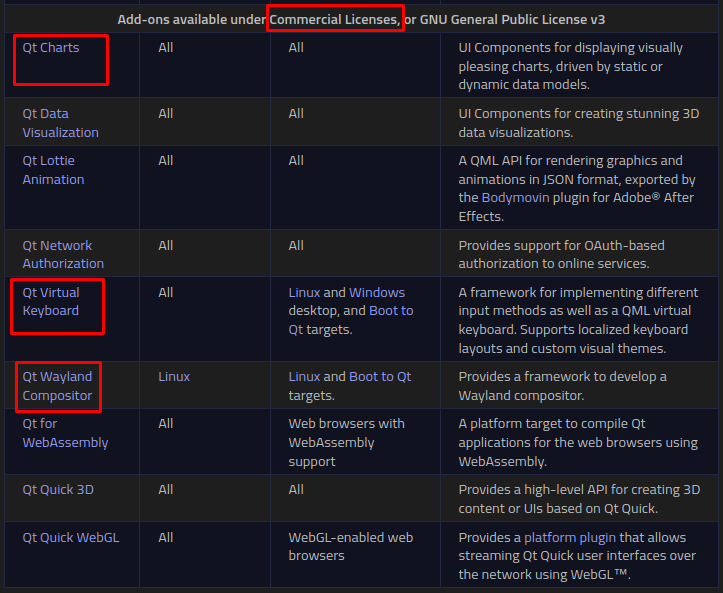Click the Bodymovin plugin link
723x593 pixels.
pyautogui.click(x=516, y=197)
